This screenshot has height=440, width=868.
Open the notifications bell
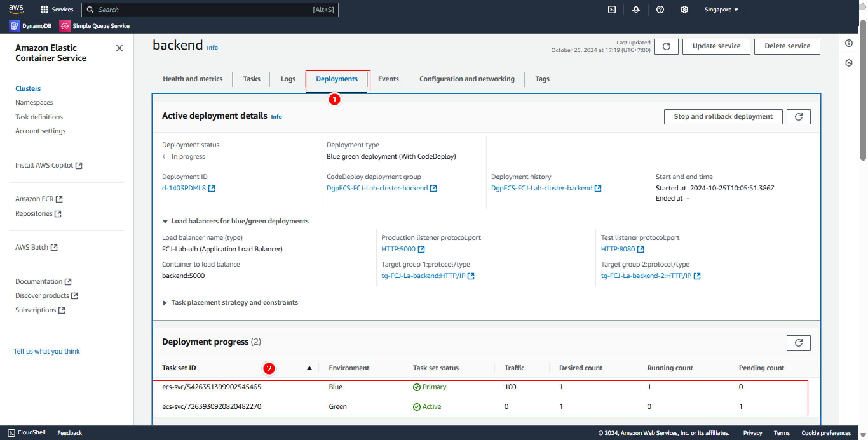636,10
